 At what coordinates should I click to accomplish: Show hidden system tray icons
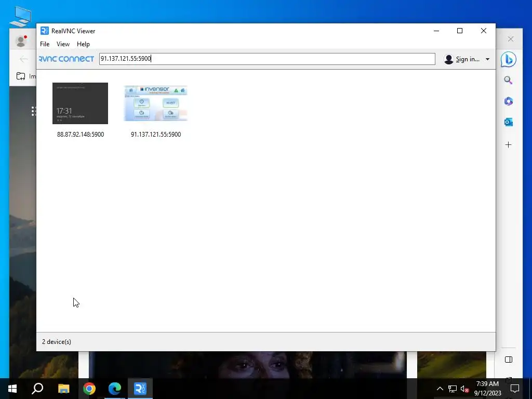click(x=440, y=389)
